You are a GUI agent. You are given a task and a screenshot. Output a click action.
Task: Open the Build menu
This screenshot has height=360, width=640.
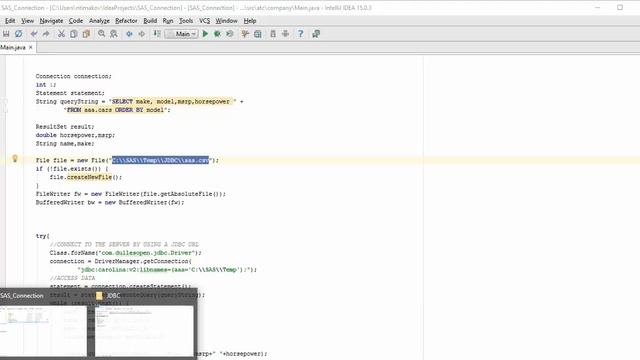coord(150,21)
